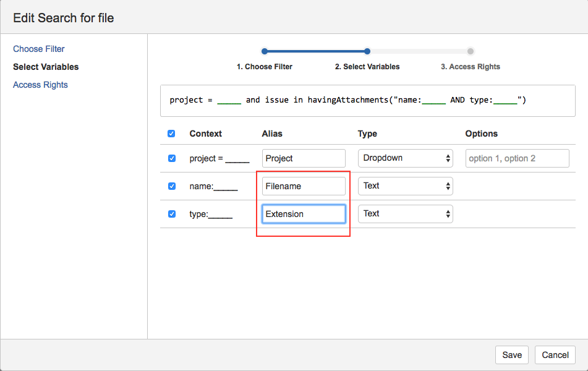This screenshot has height=371, width=588.
Task: Click step 1 dot in progress tracker
Action: (265, 51)
